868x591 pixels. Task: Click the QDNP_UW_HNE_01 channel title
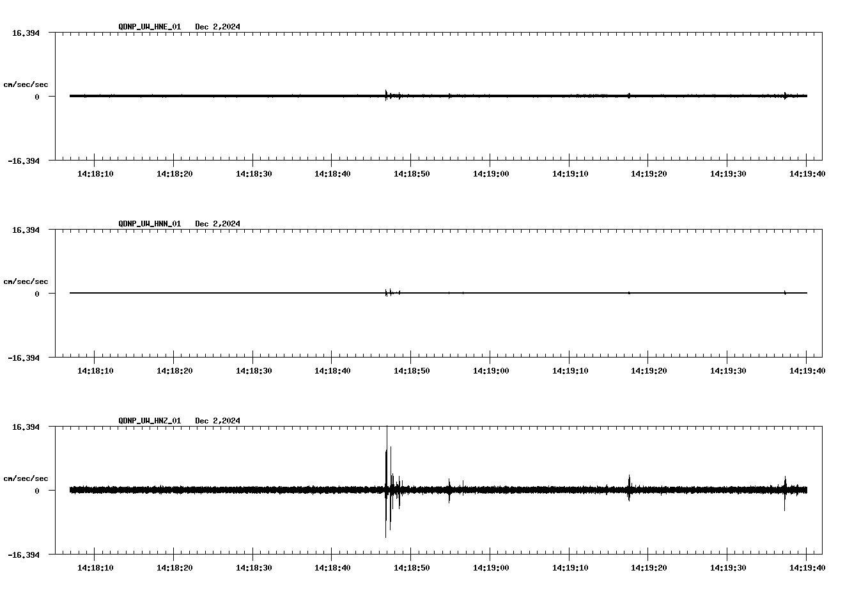point(150,27)
